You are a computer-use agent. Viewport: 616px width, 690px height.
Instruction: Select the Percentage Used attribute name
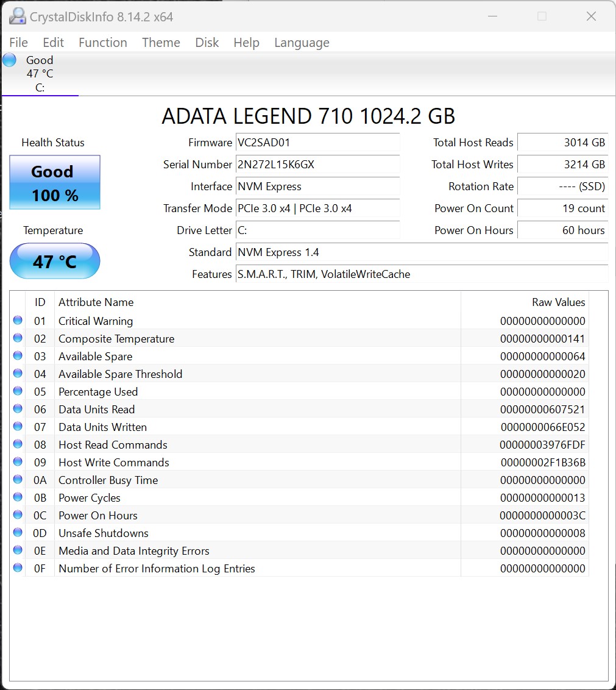98,392
